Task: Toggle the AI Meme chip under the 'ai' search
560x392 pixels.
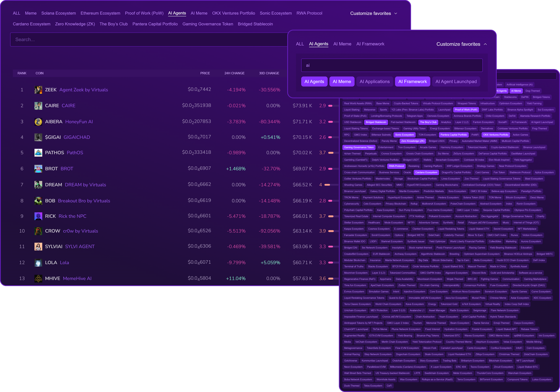Action: [342, 81]
